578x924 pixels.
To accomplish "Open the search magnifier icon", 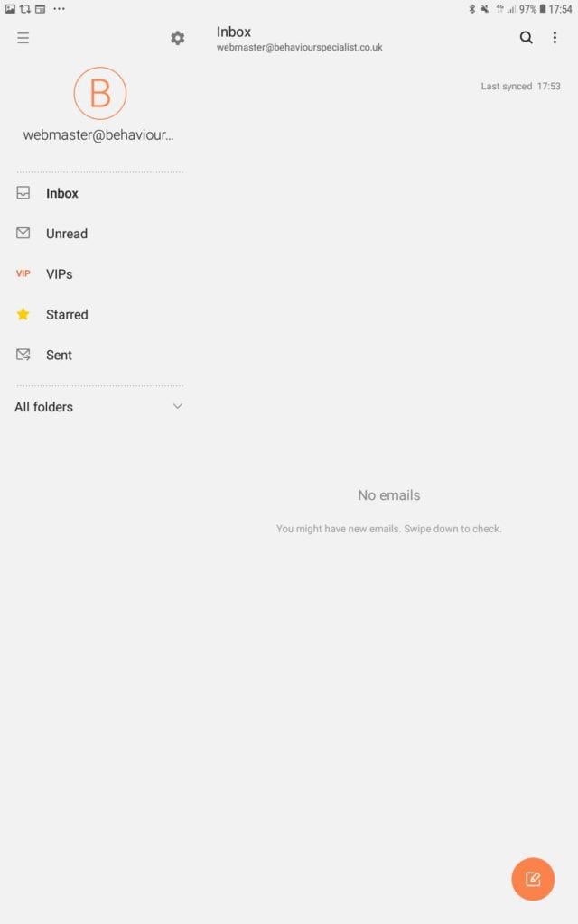I will tap(527, 38).
